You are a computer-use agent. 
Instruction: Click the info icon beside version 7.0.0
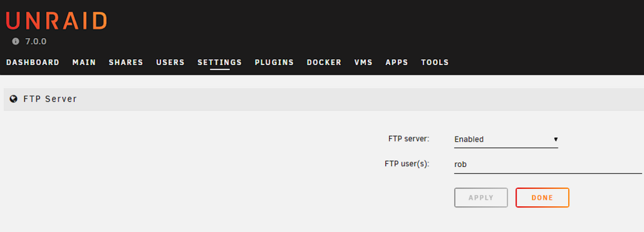(15, 41)
